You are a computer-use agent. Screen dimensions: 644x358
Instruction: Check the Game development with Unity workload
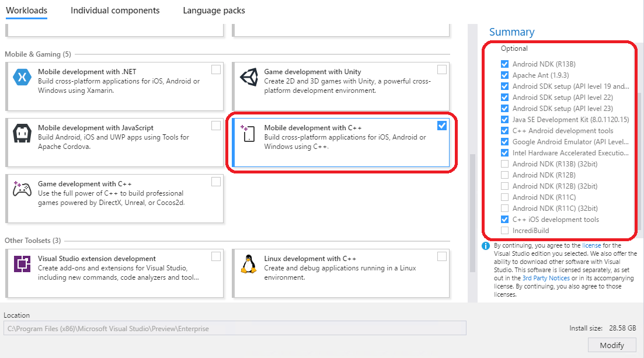[x=442, y=69]
